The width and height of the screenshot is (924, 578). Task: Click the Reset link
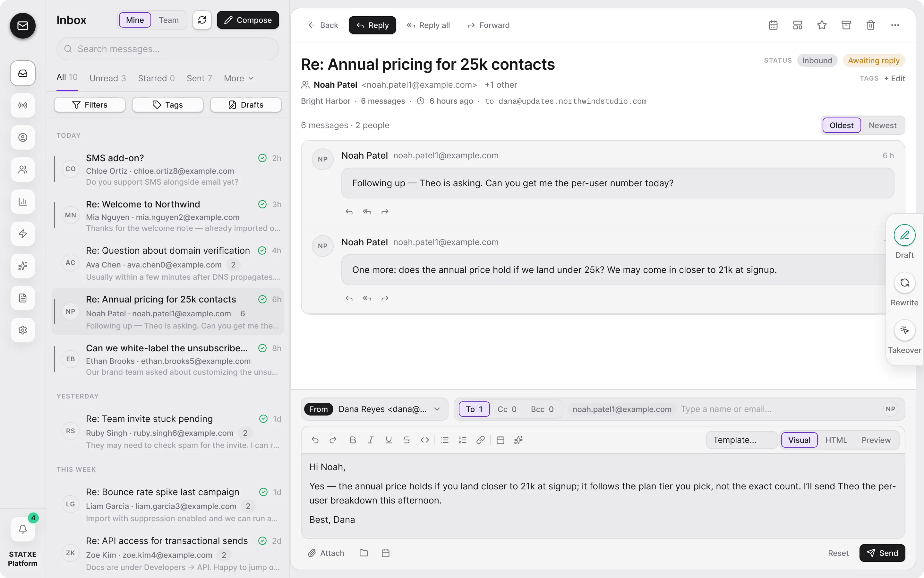[x=838, y=553]
